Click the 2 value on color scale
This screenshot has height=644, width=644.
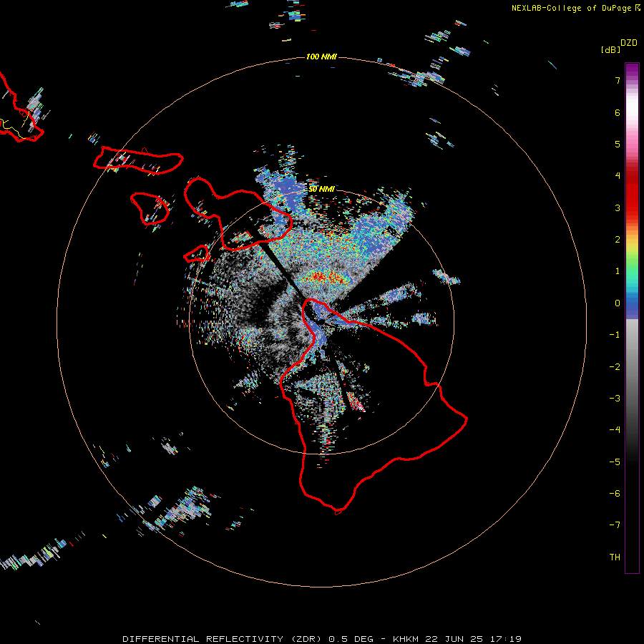(x=618, y=240)
